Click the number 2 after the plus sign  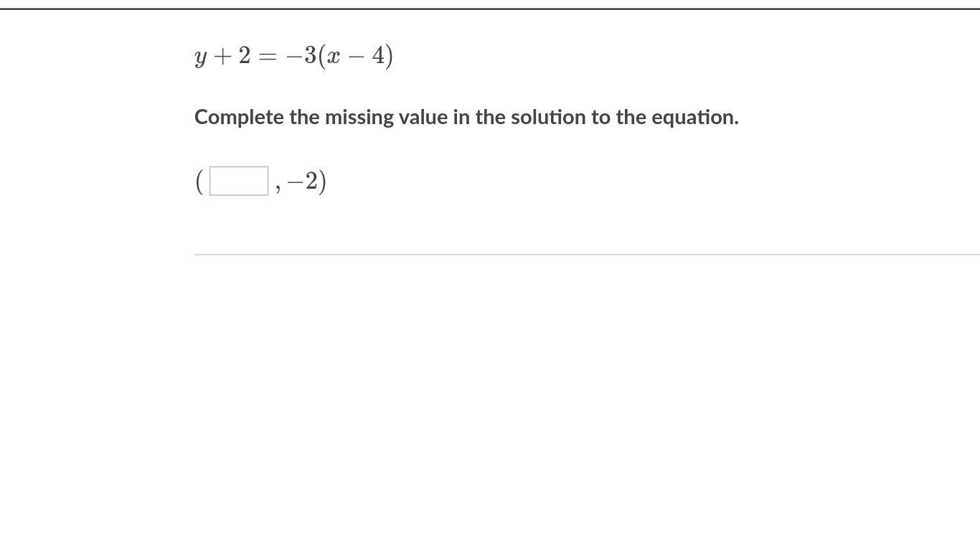(245, 55)
